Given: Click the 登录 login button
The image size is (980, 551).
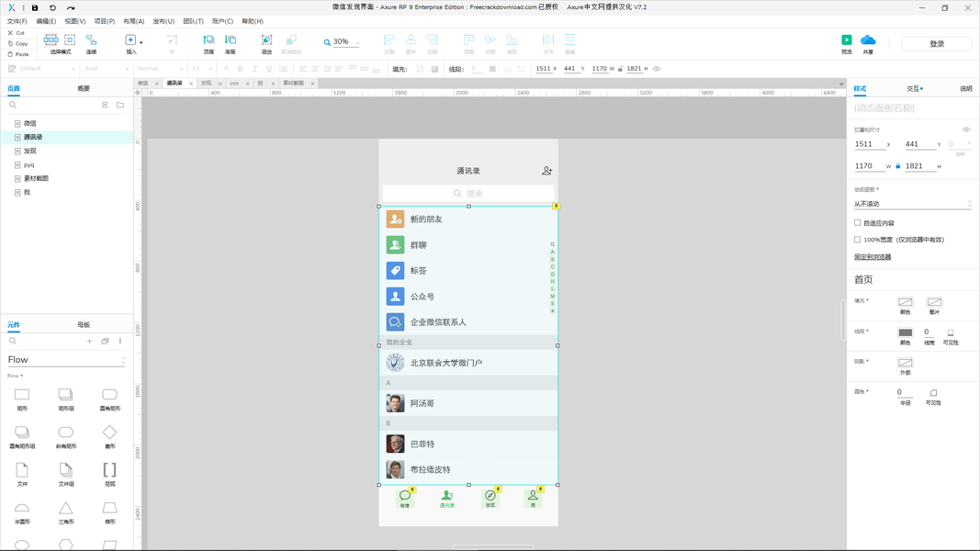Looking at the screenshot, I should tap(936, 44).
